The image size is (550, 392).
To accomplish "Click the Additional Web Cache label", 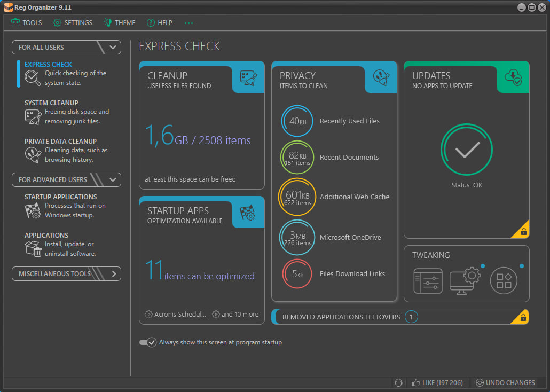I will click(354, 197).
